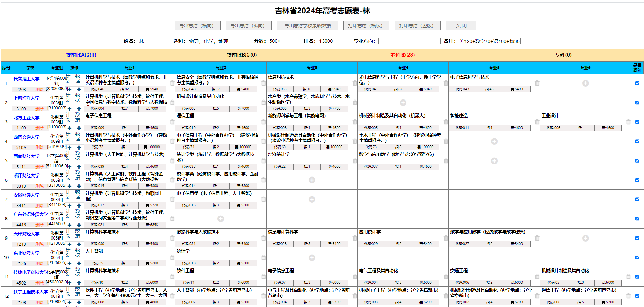Viewport: 644px width, 307px height.
Task: Click 删除 link under 北方工业大学
Action: pyautogui.click(x=40, y=128)
